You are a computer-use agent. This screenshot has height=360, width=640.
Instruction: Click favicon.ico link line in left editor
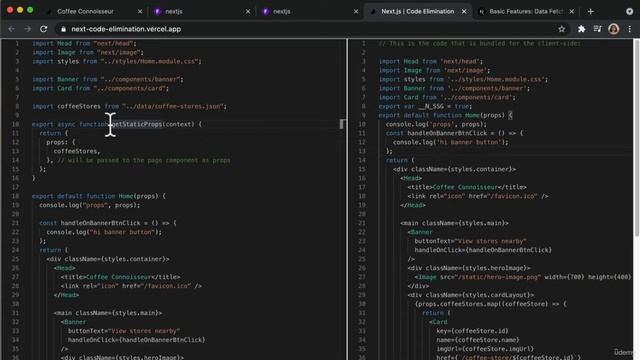pyautogui.click(x=131, y=286)
